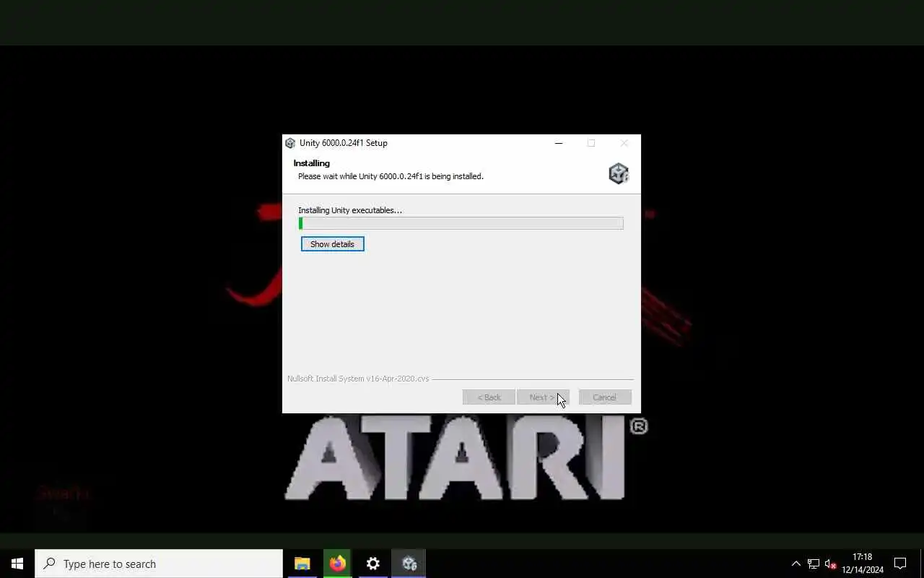Click the muted volume tray icon

(831, 564)
